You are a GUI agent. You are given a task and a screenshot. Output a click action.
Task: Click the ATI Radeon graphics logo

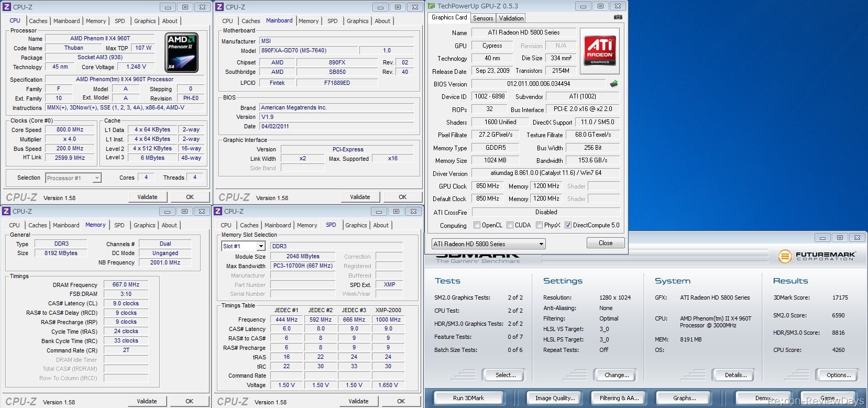(x=600, y=51)
